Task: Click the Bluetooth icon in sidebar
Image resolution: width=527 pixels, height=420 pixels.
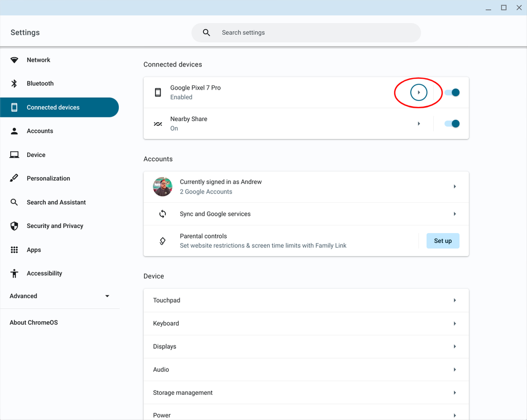Action: click(14, 83)
